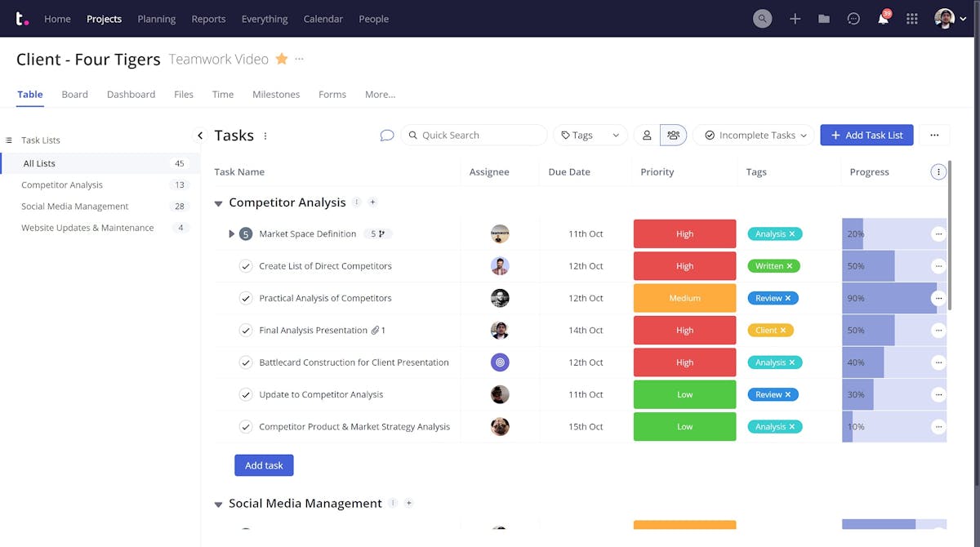The width and height of the screenshot is (980, 547).
Task: Switch to the Dashboard tab
Action: [131, 95]
